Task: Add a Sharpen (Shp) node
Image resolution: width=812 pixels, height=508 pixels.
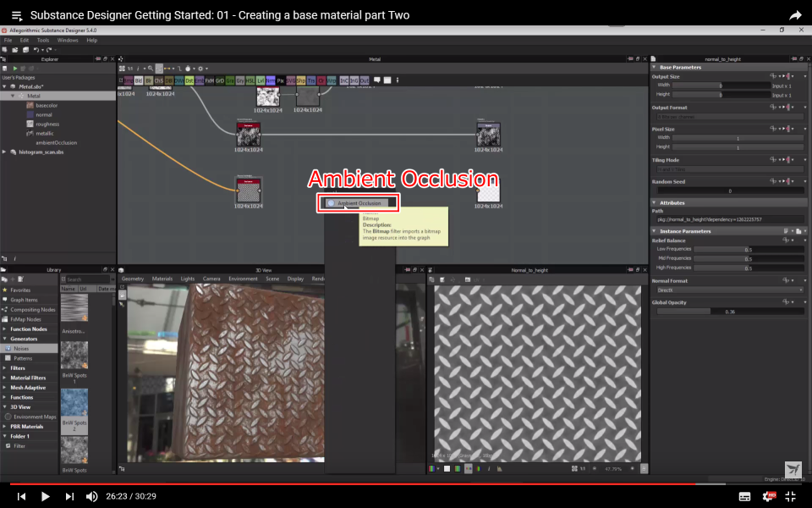Action: pyautogui.click(x=301, y=80)
